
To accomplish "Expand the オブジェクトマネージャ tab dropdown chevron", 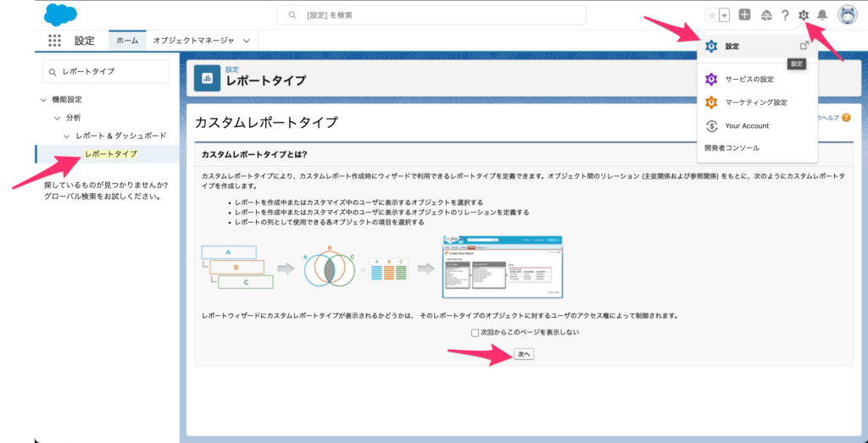I will (246, 41).
